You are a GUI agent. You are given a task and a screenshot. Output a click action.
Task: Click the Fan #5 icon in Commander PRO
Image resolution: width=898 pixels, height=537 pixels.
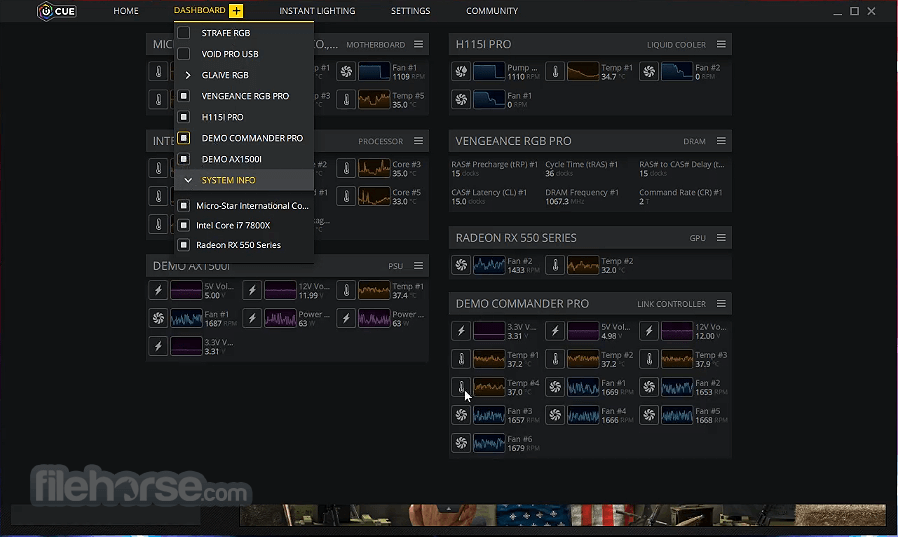(x=649, y=415)
